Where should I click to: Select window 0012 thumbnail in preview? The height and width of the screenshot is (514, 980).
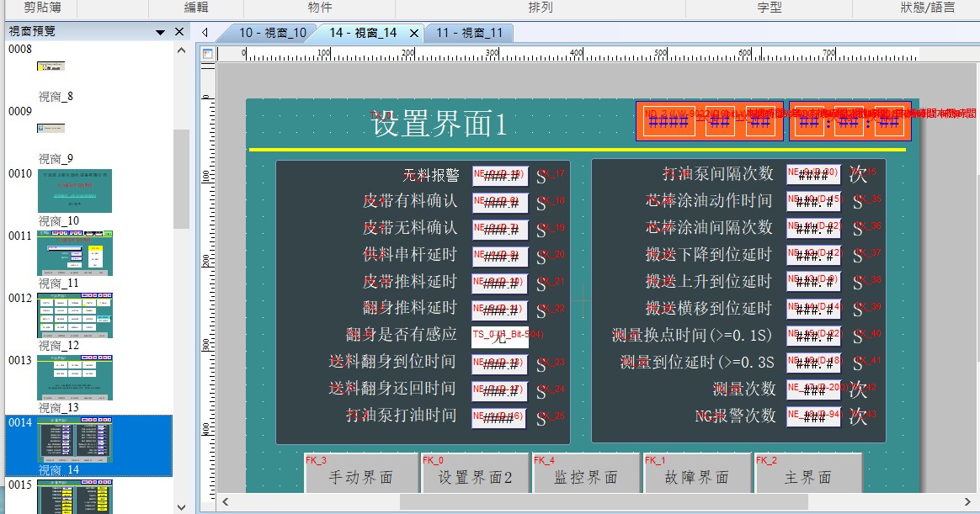click(74, 315)
